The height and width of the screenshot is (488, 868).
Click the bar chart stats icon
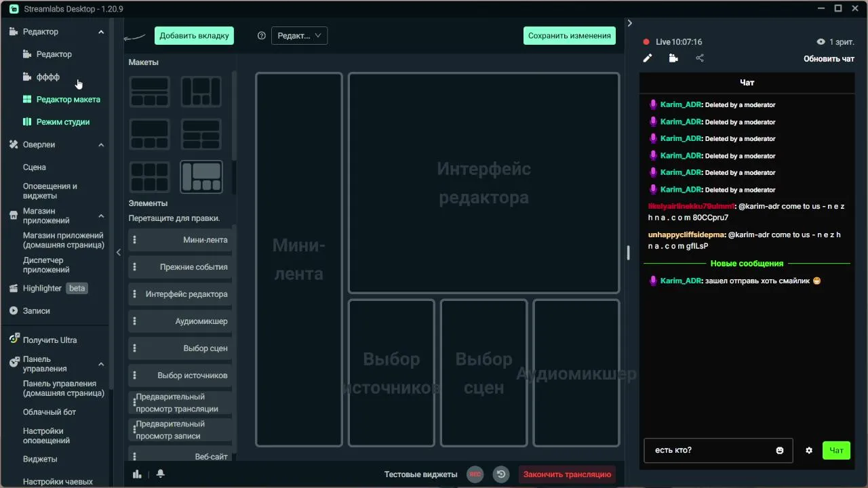click(x=137, y=474)
